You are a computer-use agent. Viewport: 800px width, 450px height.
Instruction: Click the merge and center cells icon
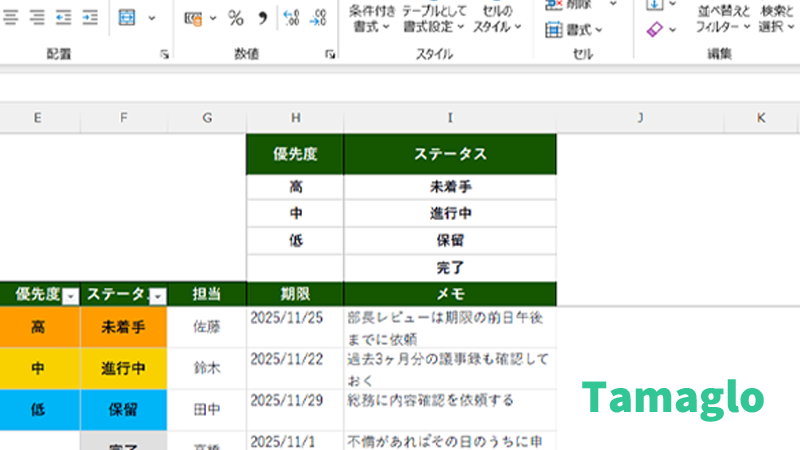coord(128,18)
